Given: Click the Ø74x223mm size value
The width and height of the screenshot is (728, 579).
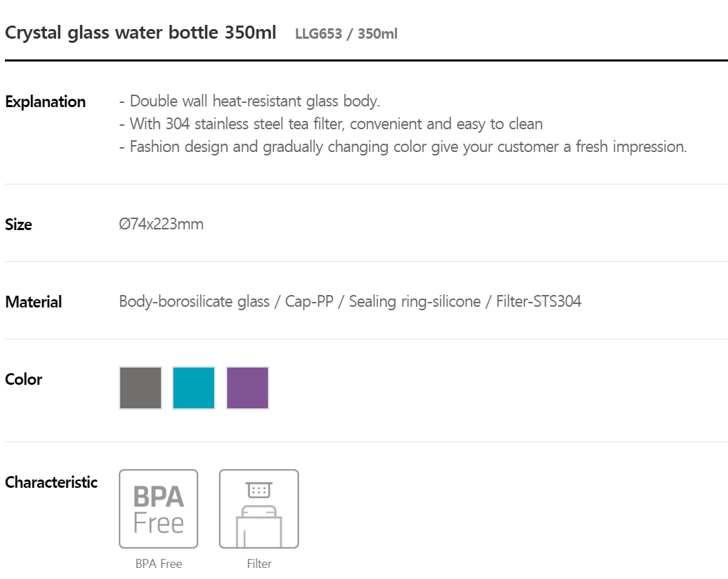Looking at the screenshot, I should (x=161, y=225).
